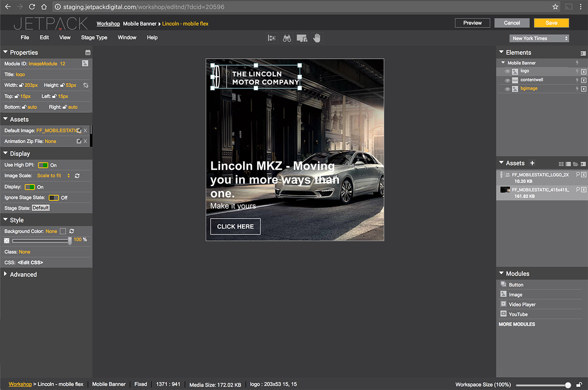
Task: Edit the Default Image asset icon
Action: (x=79, y=130)
